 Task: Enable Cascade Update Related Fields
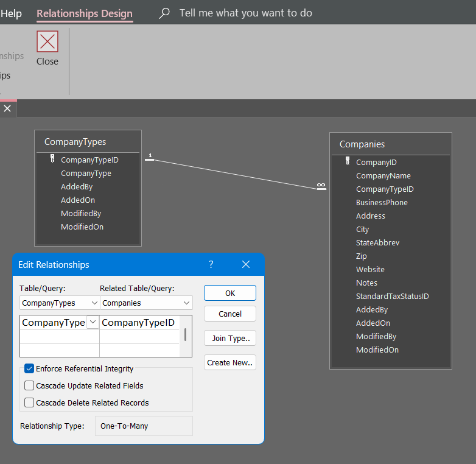(29, 385)
